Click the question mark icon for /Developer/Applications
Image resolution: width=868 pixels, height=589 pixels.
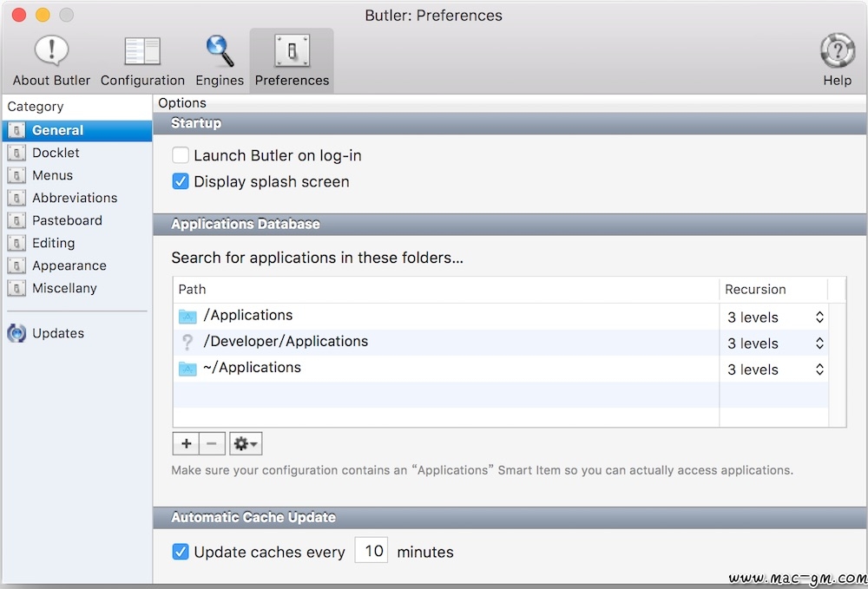pos(187,343)
